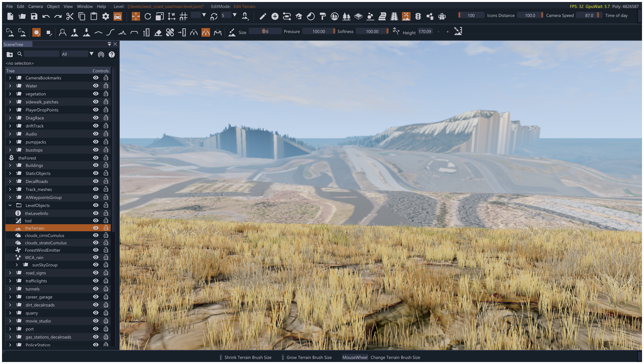
Task: Open the grid snap value dropdown
Action: point(204,15)
